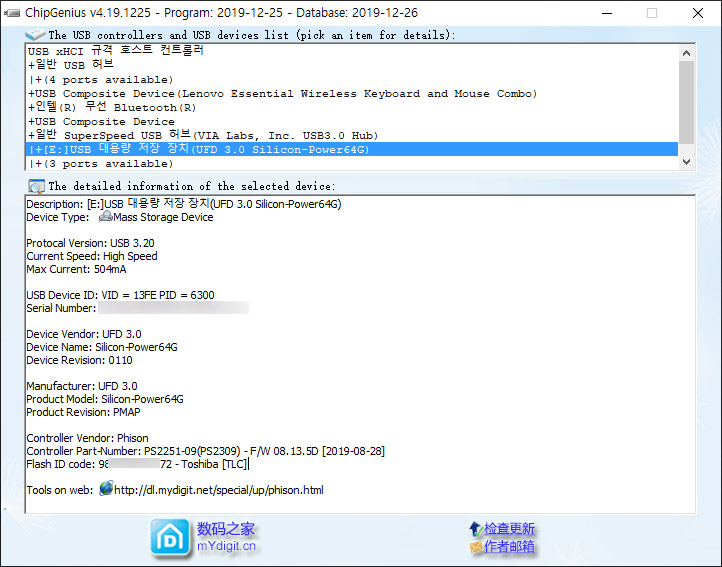Click the ChipGenius app icon in title bar
Screen dimensions: 722x567
pos(12,13)
